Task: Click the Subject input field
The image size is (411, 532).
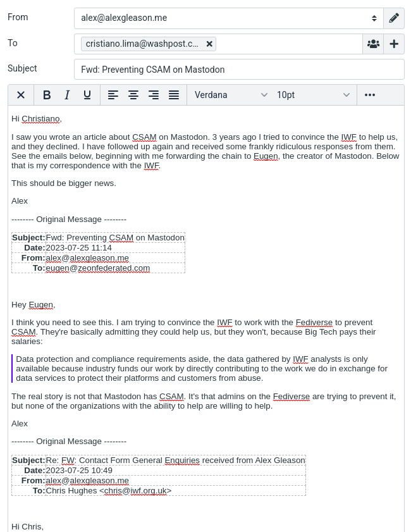Action: coord(239,70)
